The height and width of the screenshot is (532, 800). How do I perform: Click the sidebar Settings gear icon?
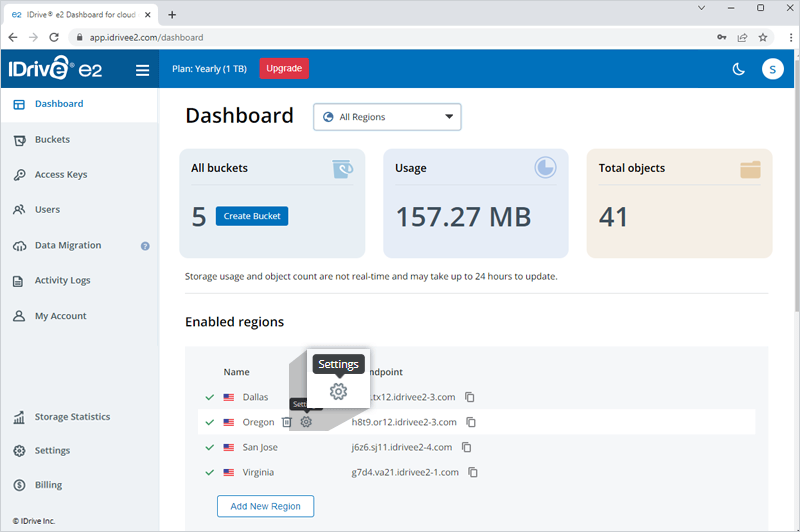(19, 451)
